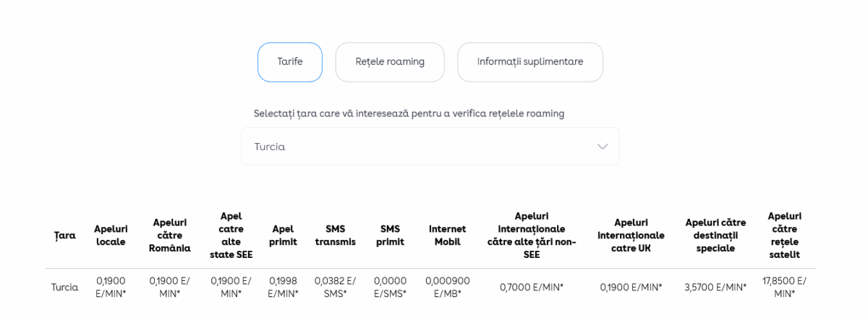Click the Apeluri către rețele satelit header
The width and height of the screenshot is (868, 315).
pos(784,236)
